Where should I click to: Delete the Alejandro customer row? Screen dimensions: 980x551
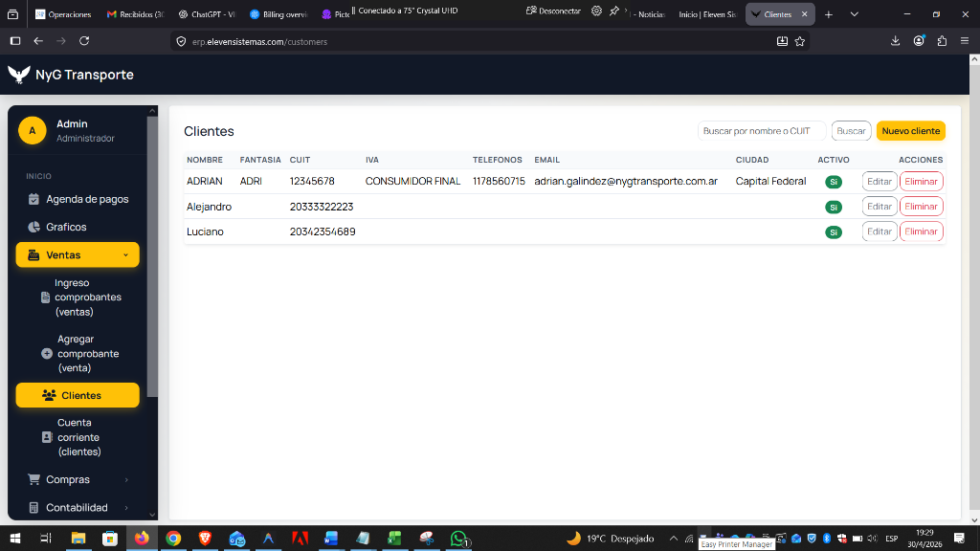coord(921,207)
